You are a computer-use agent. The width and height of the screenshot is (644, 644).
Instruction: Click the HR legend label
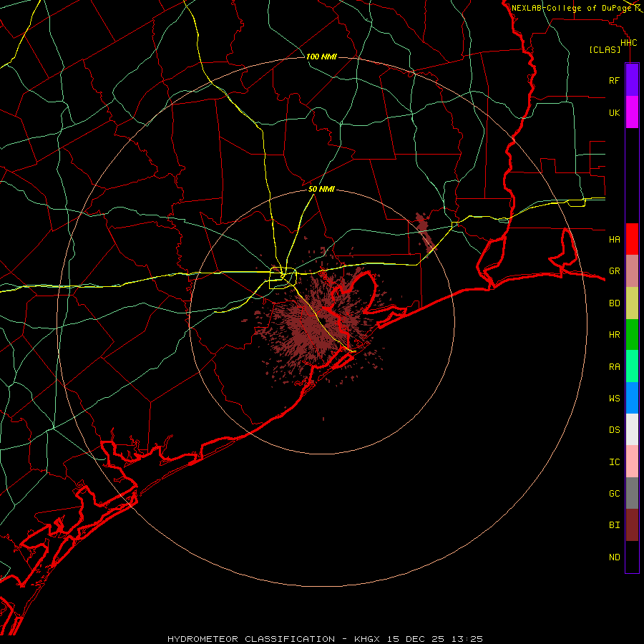[614, 335]
